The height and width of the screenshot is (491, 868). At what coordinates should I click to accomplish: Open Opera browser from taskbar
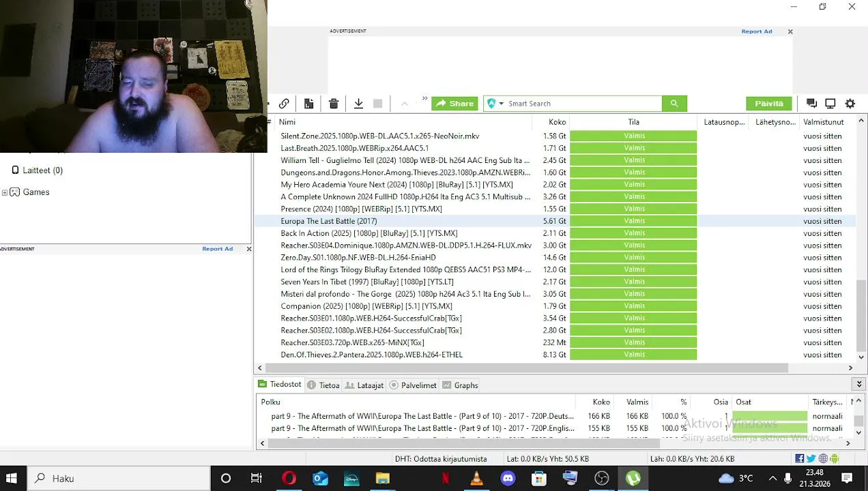click(289, 478)
